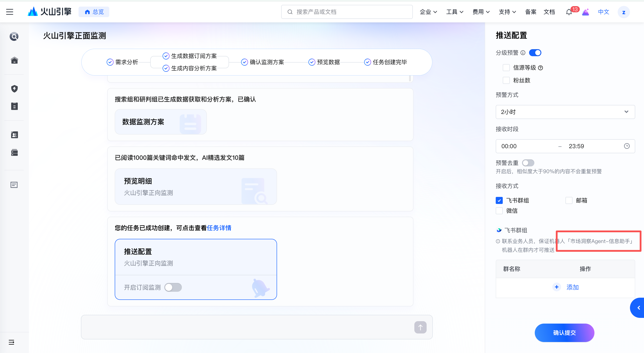
Task: Enable the 预警去重 switch
Action: click(x=528, y=163)
